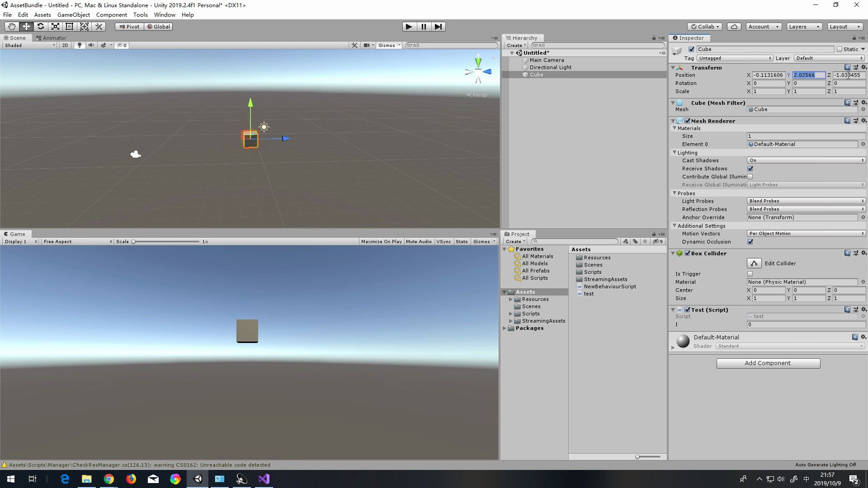Select the Rect transform tool
Screen dimensions: 868x488
point(70,27)
